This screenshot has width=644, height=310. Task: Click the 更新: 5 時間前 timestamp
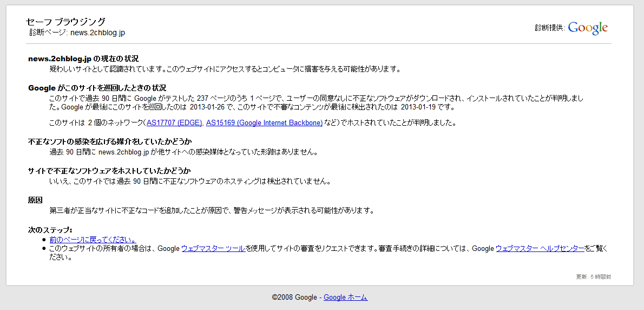594,277
